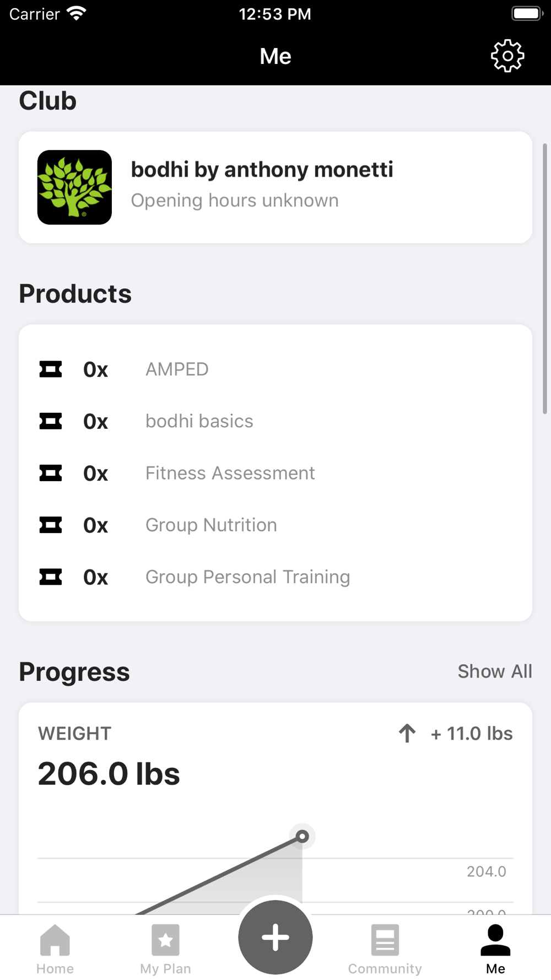This screenshot has height=980, width=551.
Task: Switch to the My Plan tab
Action: click(x=165, y=948)
